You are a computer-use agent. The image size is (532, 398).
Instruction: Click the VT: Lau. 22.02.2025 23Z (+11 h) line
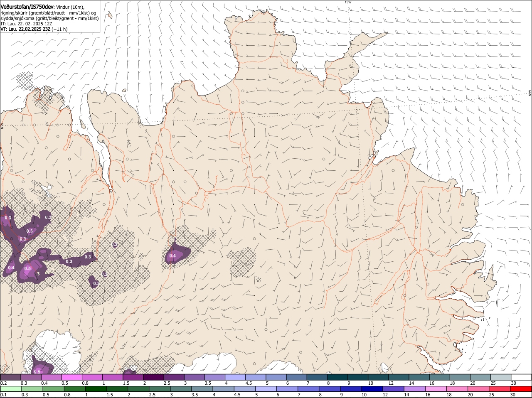pos(34,29)
